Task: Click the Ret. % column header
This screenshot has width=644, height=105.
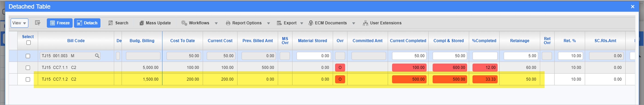Action: [570, 41]
